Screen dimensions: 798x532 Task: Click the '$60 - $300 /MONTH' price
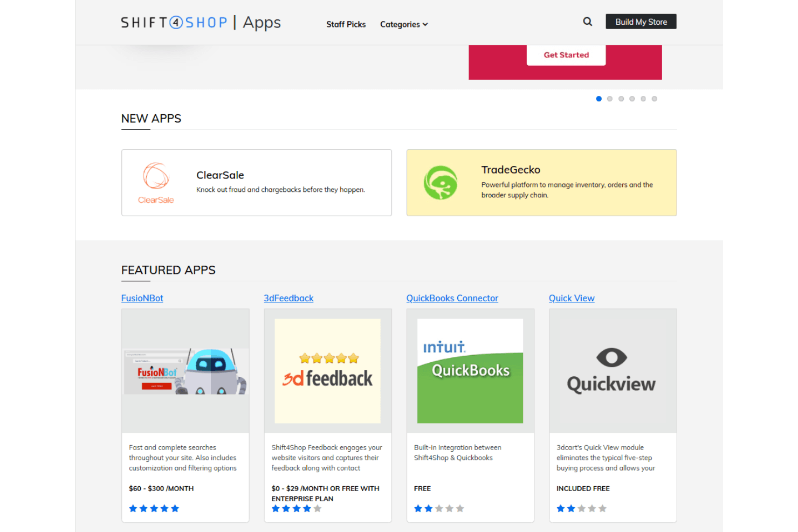pos(161,488)
